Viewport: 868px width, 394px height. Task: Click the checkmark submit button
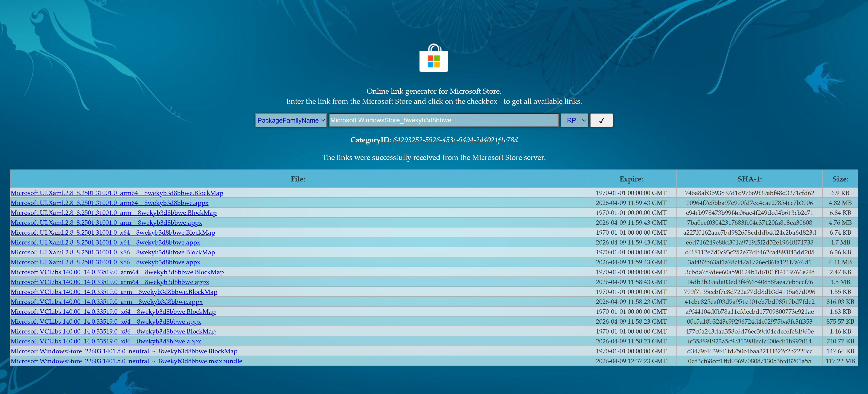coord(601,120)
